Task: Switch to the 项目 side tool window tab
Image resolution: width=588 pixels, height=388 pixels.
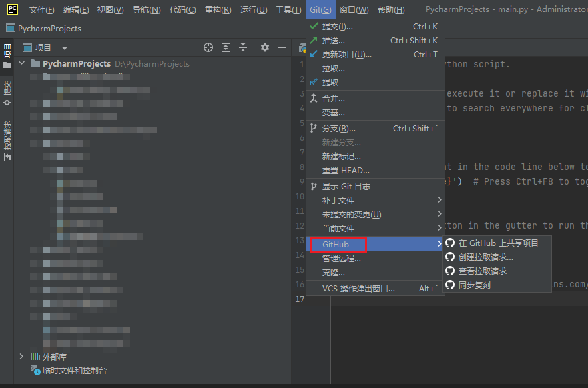Action: (7, 56)
